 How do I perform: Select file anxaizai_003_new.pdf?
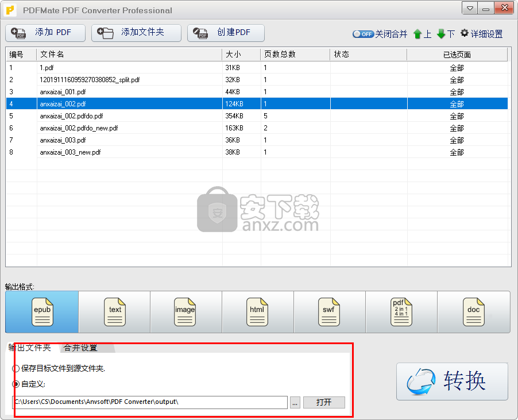[x=257, y=152]
